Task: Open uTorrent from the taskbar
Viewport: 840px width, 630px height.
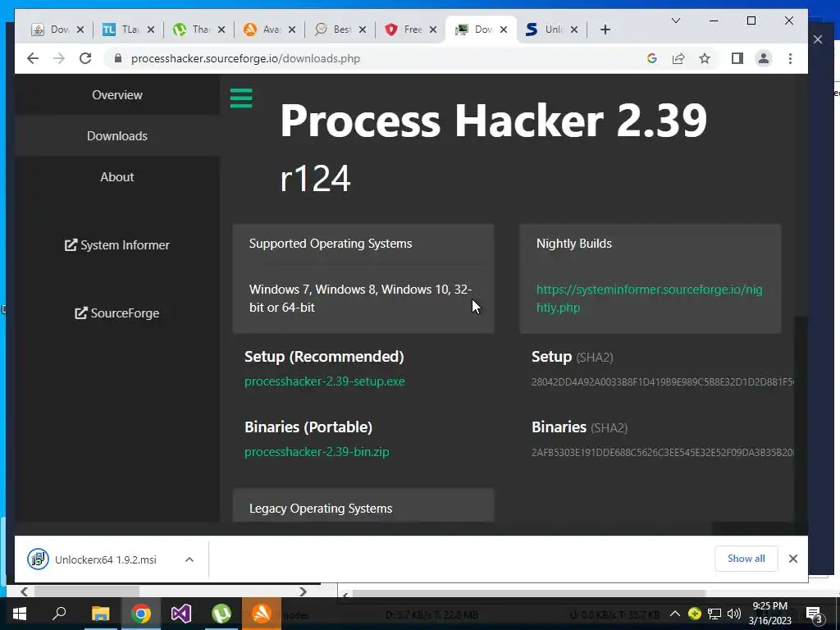Action: (x=221, y=614)
